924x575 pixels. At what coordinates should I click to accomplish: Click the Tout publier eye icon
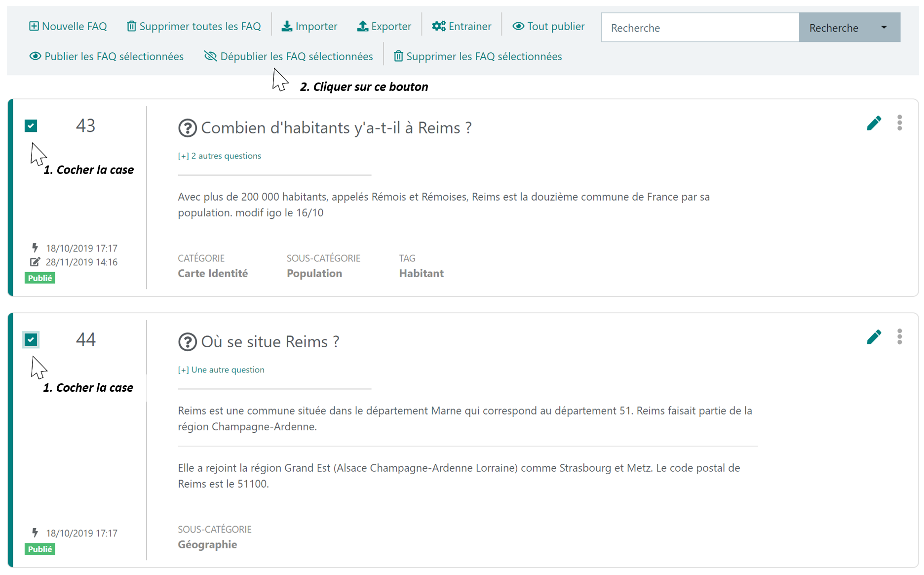coord(518,26)
